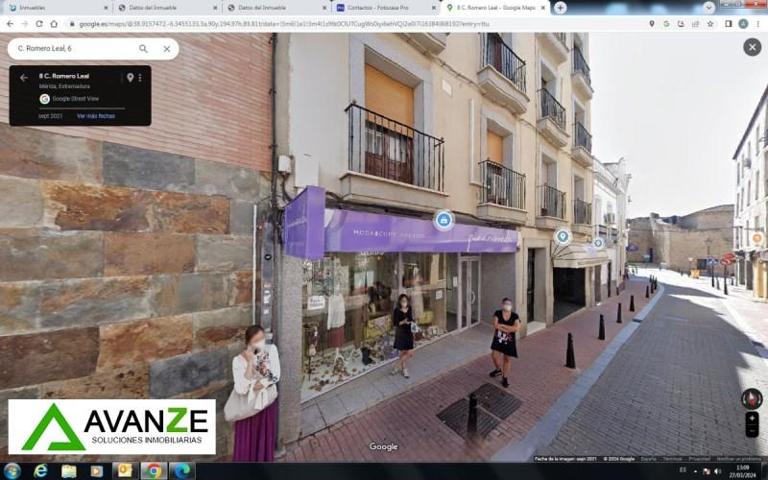
Task: Exit Street View with the round X button
Action: coord(752,47)
